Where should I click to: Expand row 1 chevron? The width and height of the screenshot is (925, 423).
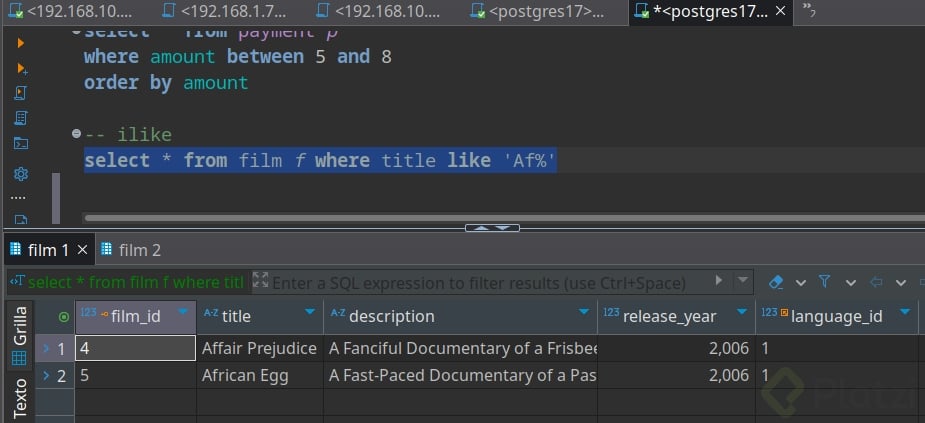tap(44, 348)
